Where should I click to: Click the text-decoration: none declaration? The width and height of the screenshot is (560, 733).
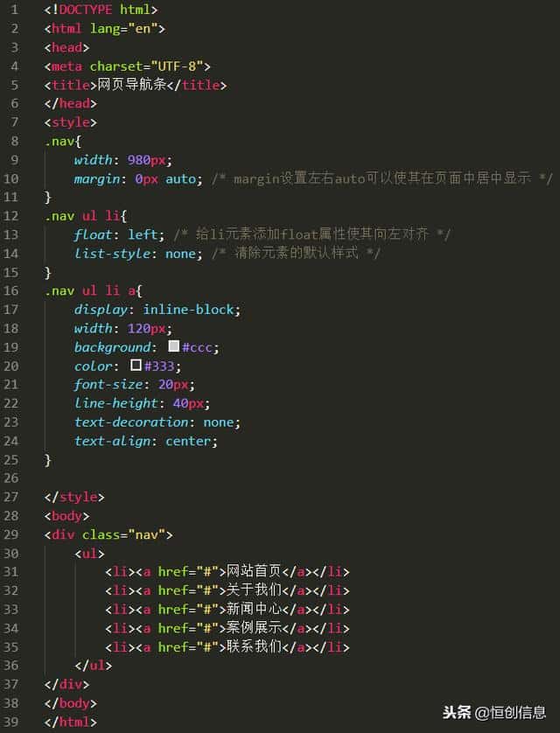point(157,422)
